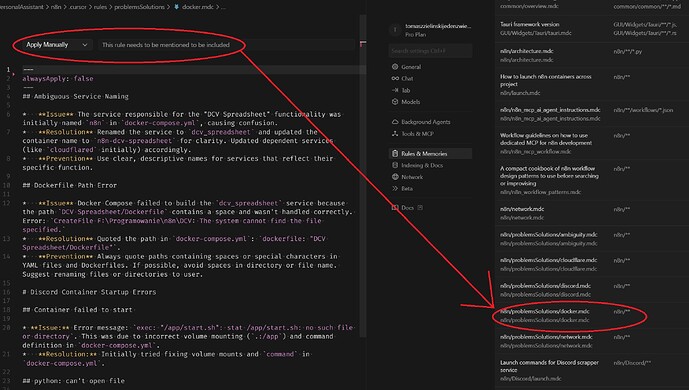Open the General settings gear icon
The image size is (689, 390).
tap(395, 67)
